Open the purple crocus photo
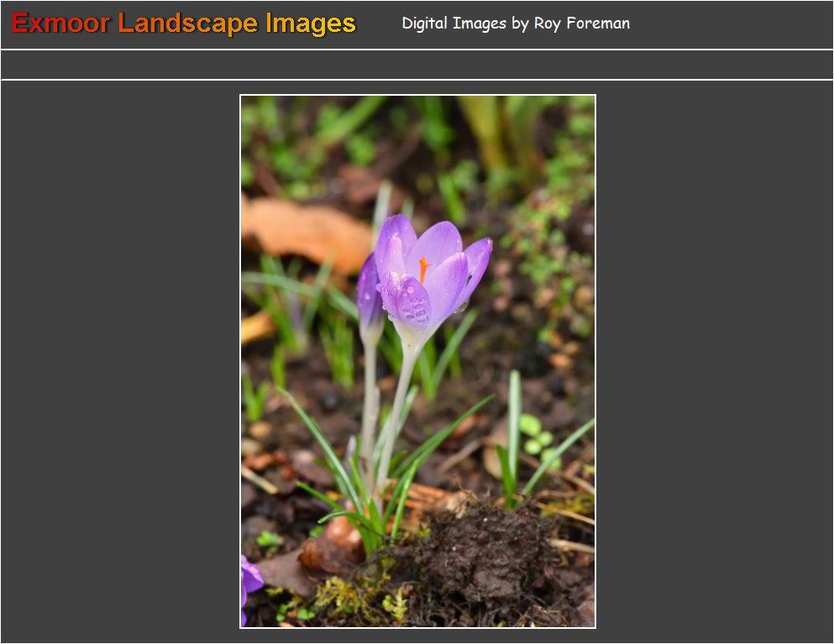The height and width of the screenshot is (644, 834). 417,361
